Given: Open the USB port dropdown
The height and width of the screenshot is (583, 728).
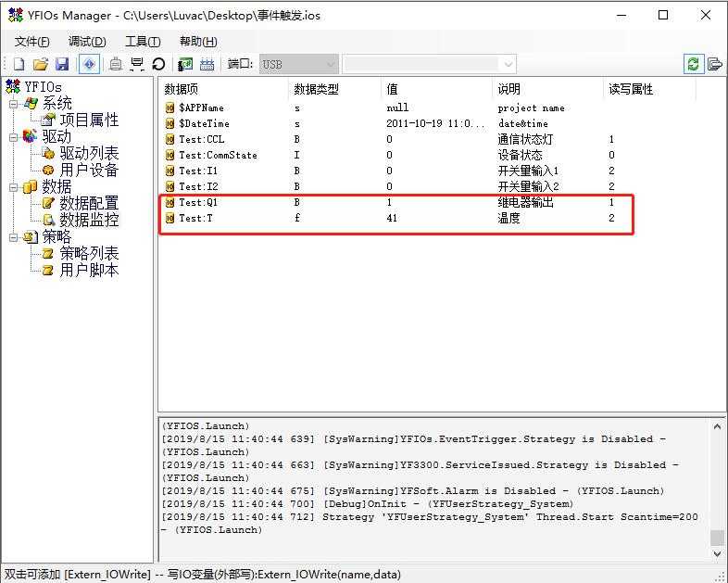Looking at the screenshot, I should pos(298,64).
